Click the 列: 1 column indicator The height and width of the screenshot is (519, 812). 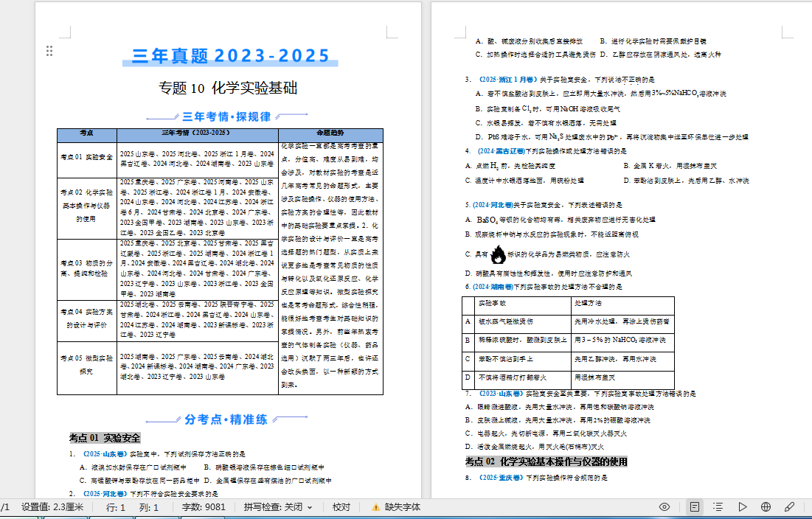149,507
